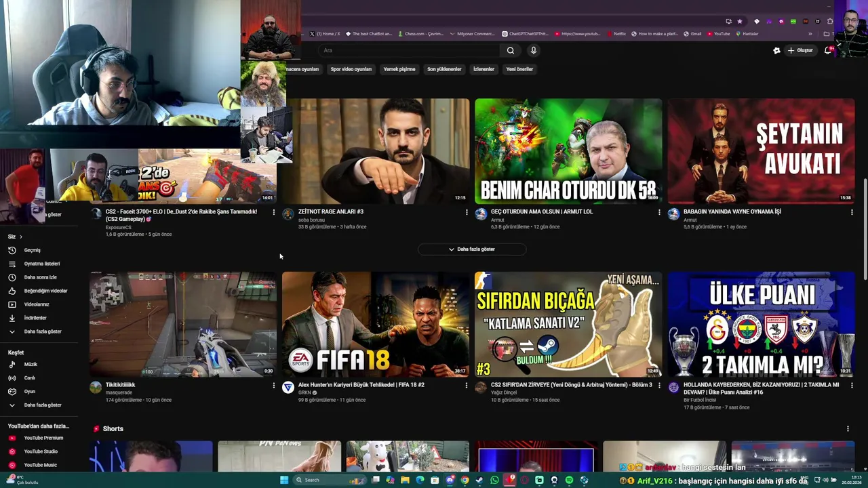The width and height of the screenshot is (868, 488).
Task: Open options menu for Tikitikitiiikk video
Action: [274, 386]
